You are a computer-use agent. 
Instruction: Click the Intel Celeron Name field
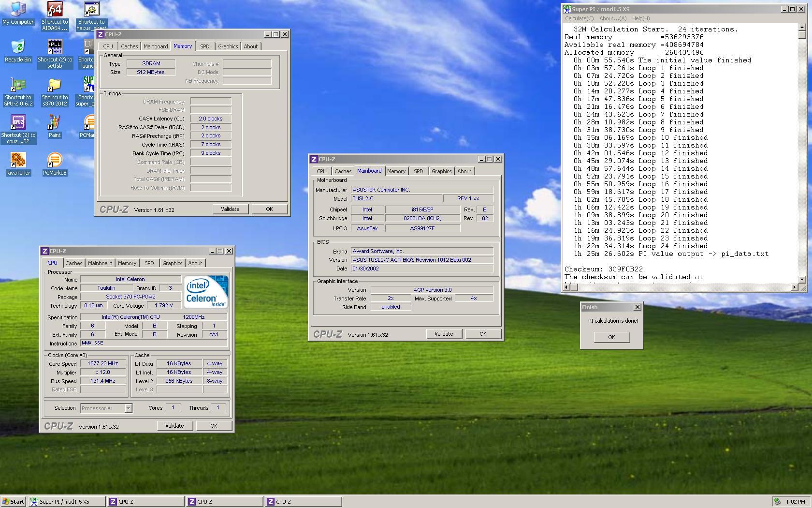click(130, 279)
